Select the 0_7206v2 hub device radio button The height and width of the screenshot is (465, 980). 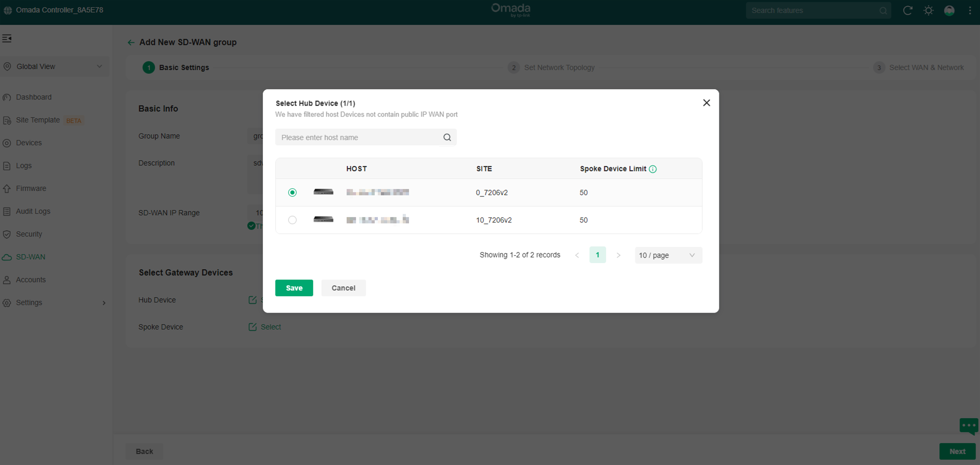tap(292, 193)
